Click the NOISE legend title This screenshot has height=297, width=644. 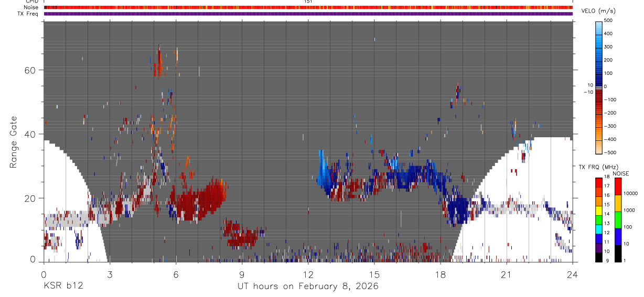(621, 173)
